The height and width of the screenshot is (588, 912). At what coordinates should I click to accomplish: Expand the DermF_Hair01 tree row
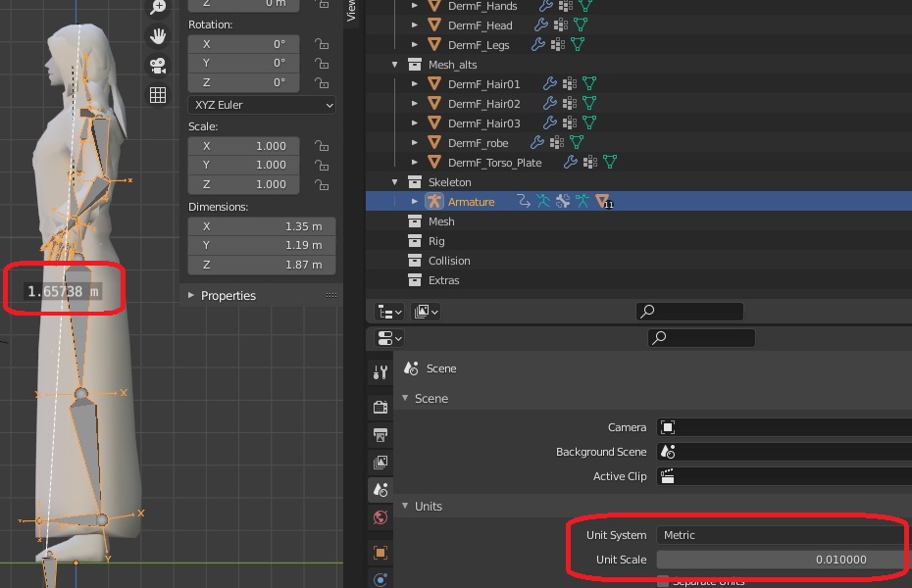(414, 83)
